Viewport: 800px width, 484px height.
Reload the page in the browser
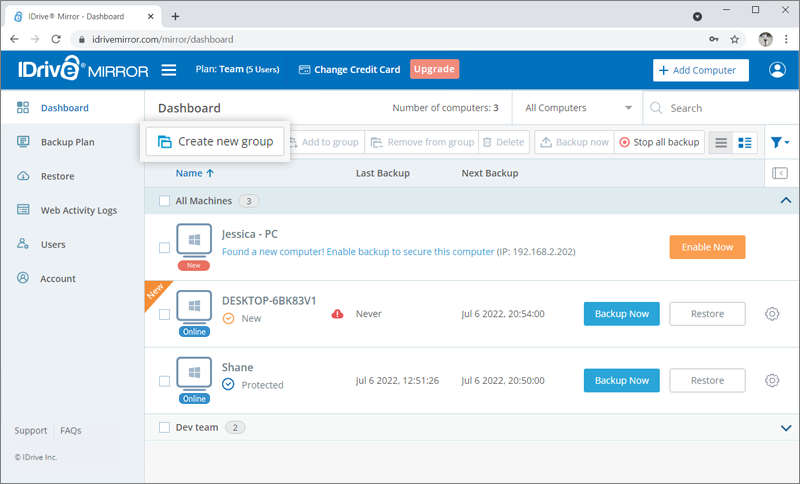click(56, 39)
